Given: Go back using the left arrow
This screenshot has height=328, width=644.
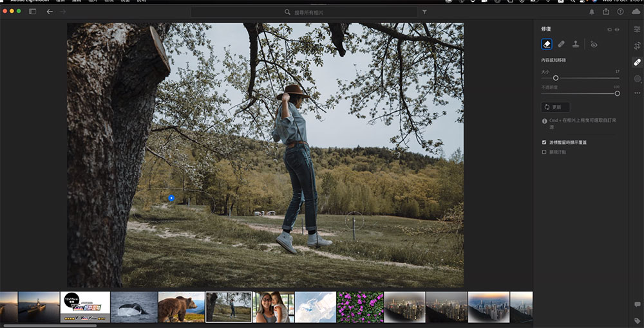Looking at the screenshot, I should (50, 12).
